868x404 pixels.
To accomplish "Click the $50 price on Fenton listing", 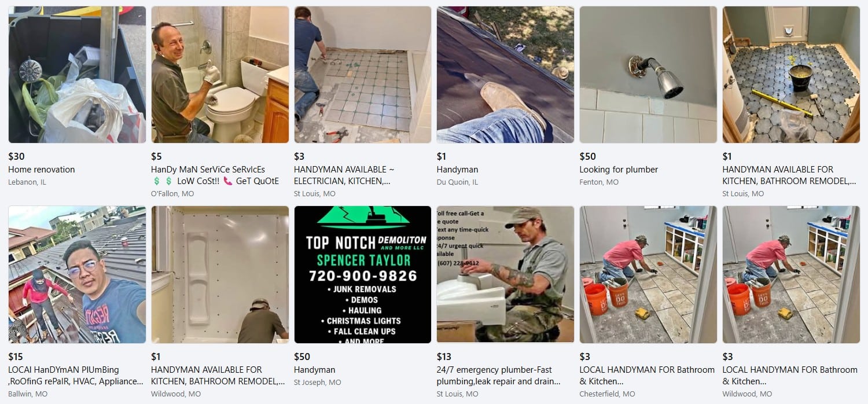I will pos(587,156).
